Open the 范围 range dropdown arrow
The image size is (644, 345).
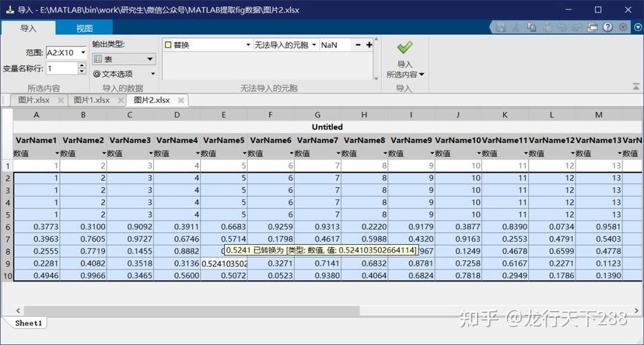coord(84,52)
